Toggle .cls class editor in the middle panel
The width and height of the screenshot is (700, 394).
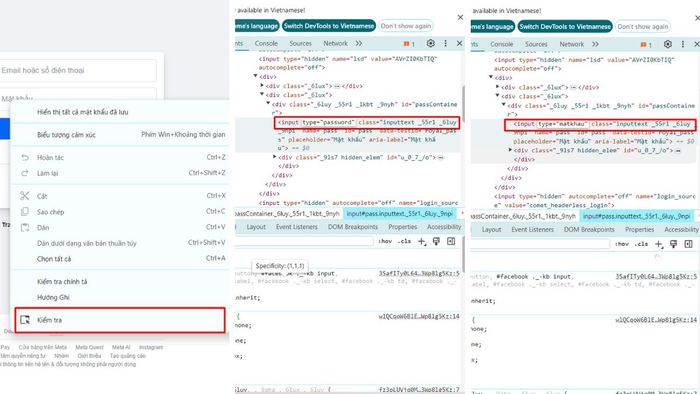coord(404,241)
